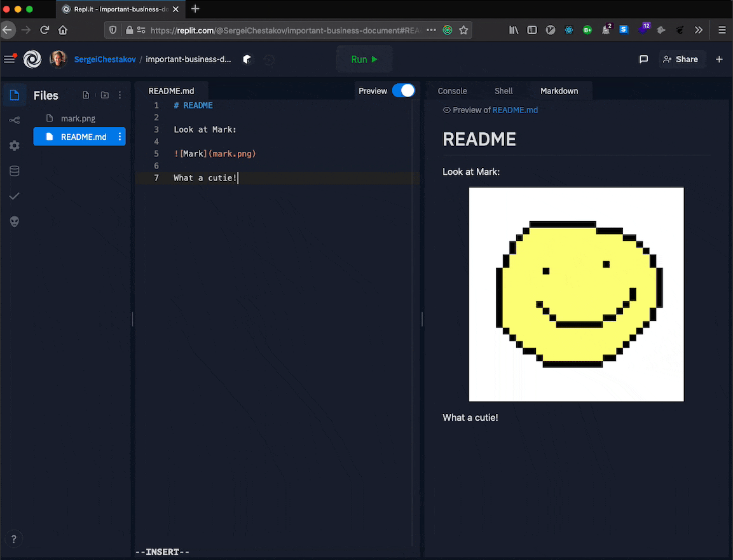Switch to the Console tab
Viewport: 733px width, 560px height.
click(452, 91)
